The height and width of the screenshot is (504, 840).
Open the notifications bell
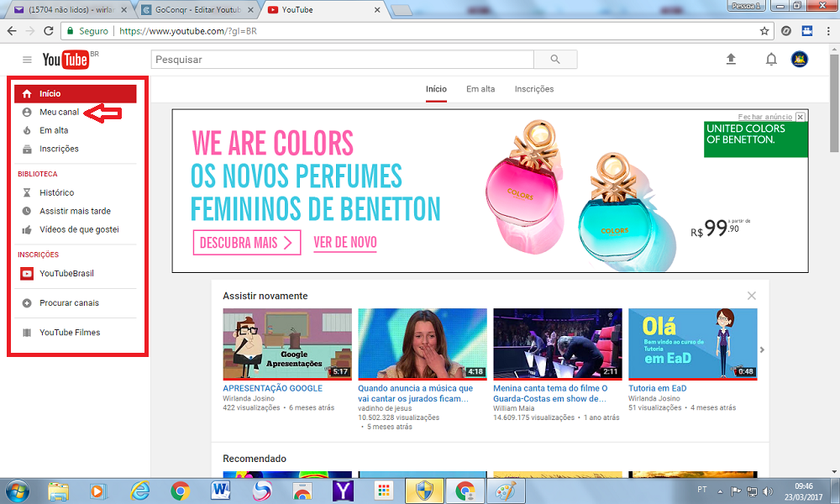coord(771,59)
